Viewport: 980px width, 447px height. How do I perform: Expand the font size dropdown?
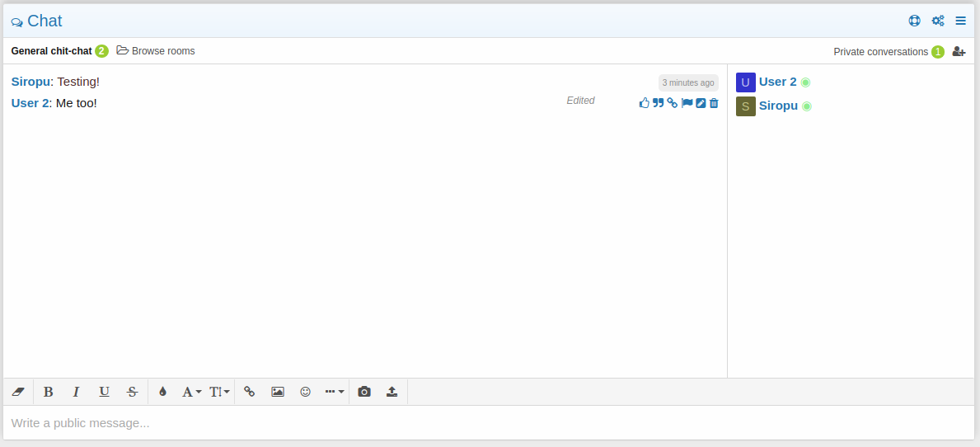click(x=219, y=392)
